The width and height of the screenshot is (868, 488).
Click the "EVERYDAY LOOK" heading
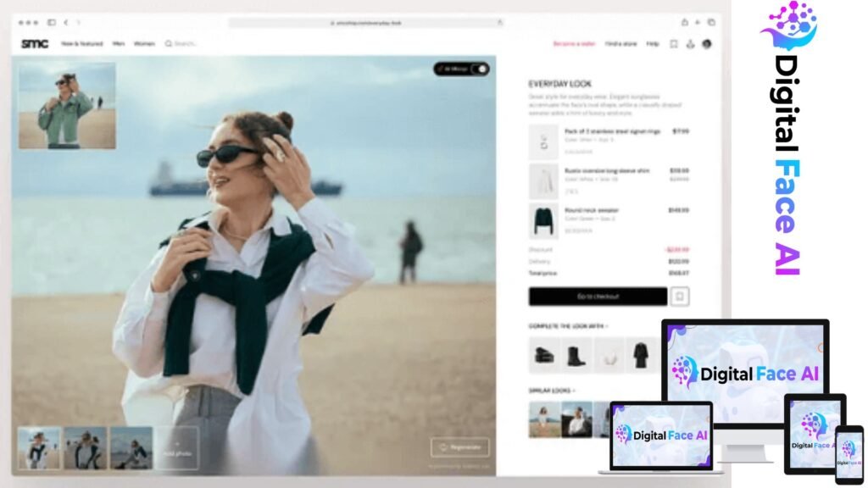click(559, 84)
